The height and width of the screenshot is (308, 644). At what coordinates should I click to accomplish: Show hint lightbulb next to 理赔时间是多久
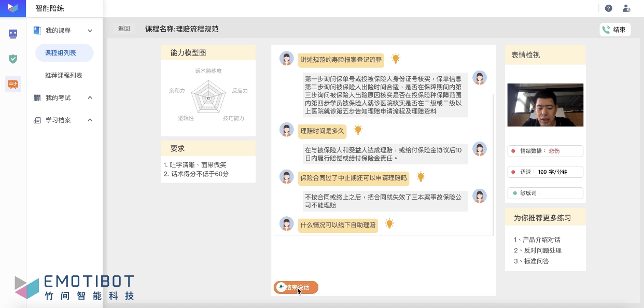coord(358,130)
